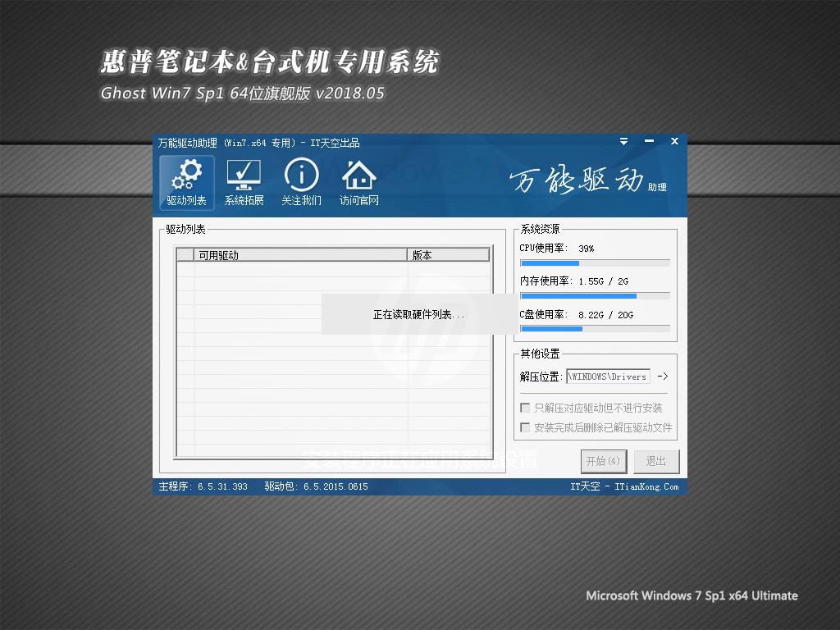Image resolution: width=840 pixels, height=630 pixels.
Task: Click the 开始(4) button
Action: coord(603,461)
